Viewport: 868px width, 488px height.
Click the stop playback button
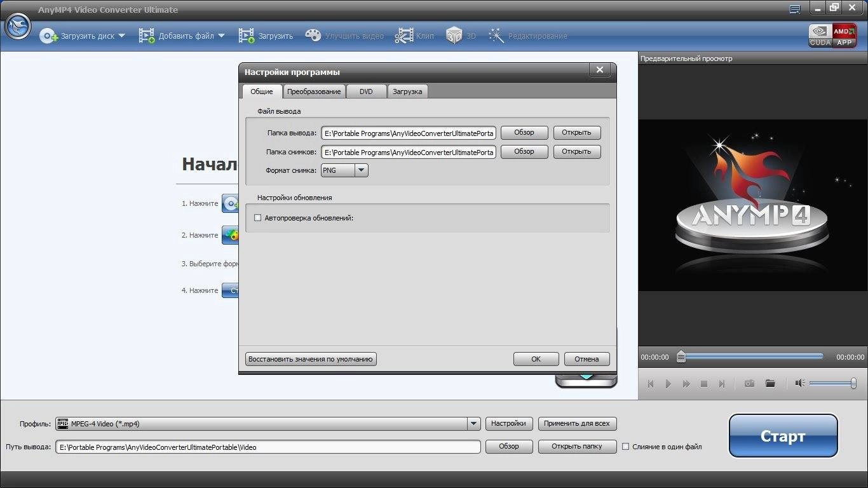pyautogui.click(x=704, y=384)
